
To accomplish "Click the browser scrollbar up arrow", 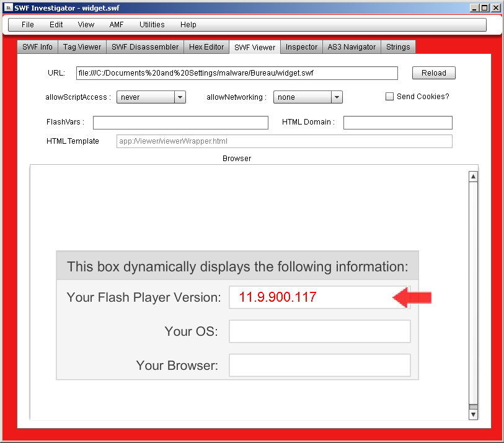I will (473, 177).
